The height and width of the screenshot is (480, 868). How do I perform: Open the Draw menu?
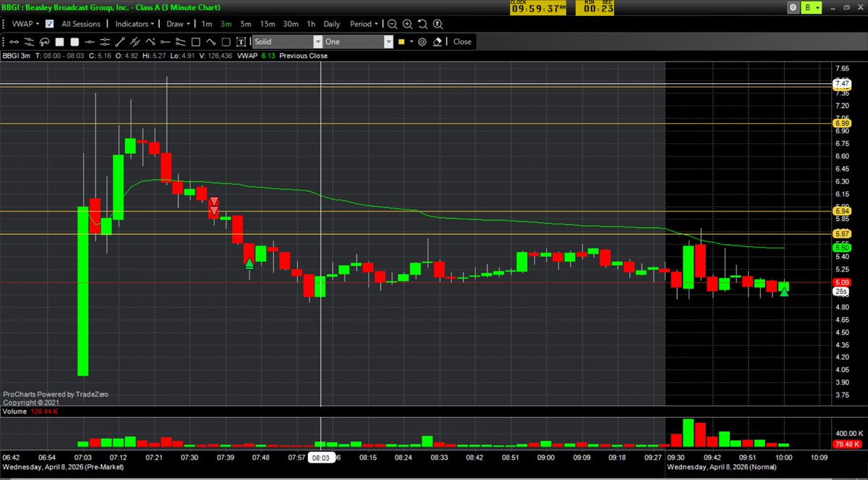(176, 24)
